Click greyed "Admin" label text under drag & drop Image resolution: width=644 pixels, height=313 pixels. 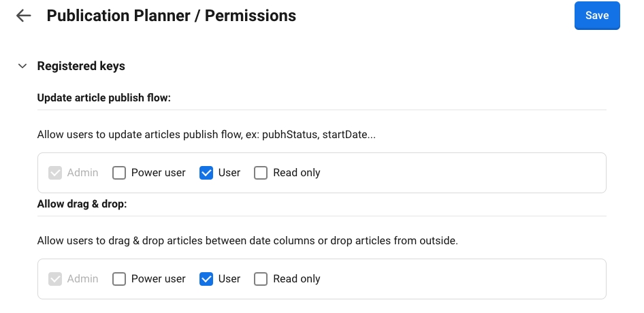(82, 279)
